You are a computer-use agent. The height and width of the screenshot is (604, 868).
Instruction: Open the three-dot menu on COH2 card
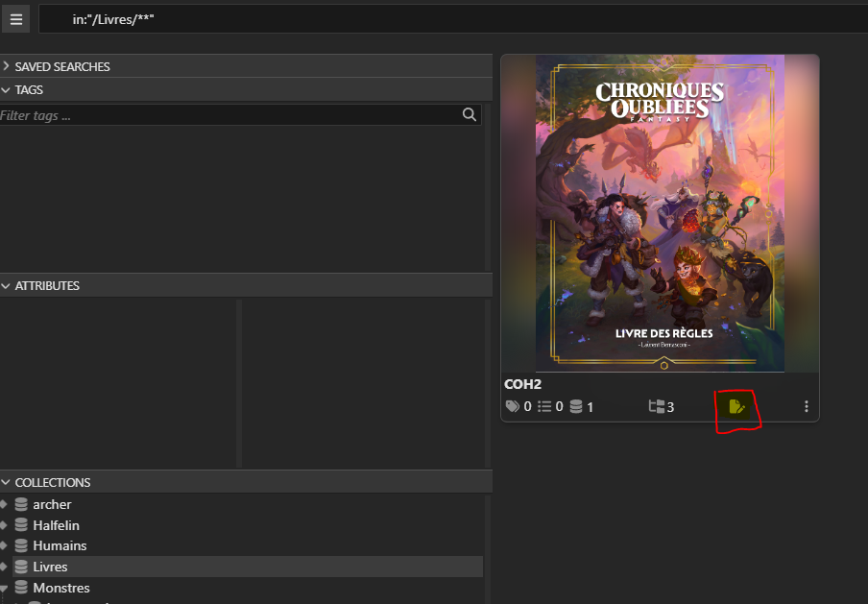point(807,406)
